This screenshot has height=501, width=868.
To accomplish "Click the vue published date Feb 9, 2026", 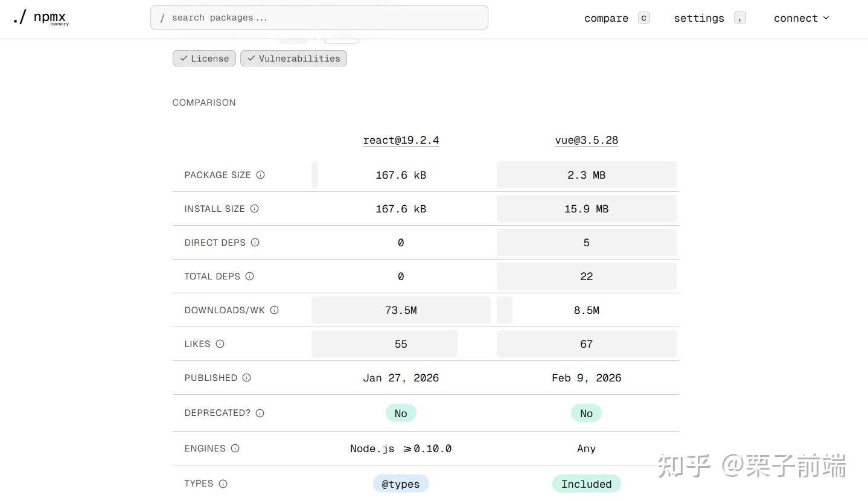I will (x=587, y=378).
